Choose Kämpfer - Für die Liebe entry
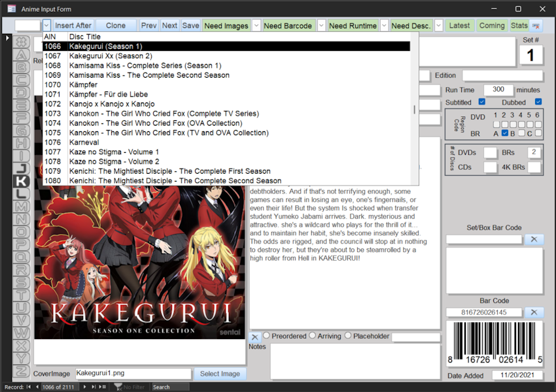 click(226, 94)
